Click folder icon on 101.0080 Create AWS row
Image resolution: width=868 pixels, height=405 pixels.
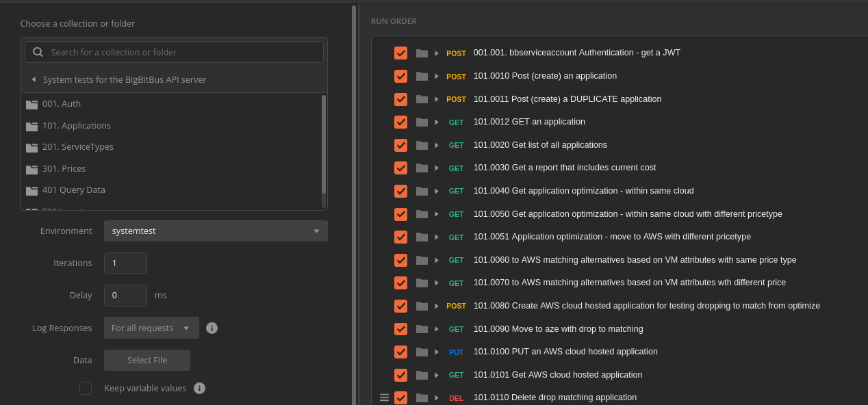[x=422, y=306]
